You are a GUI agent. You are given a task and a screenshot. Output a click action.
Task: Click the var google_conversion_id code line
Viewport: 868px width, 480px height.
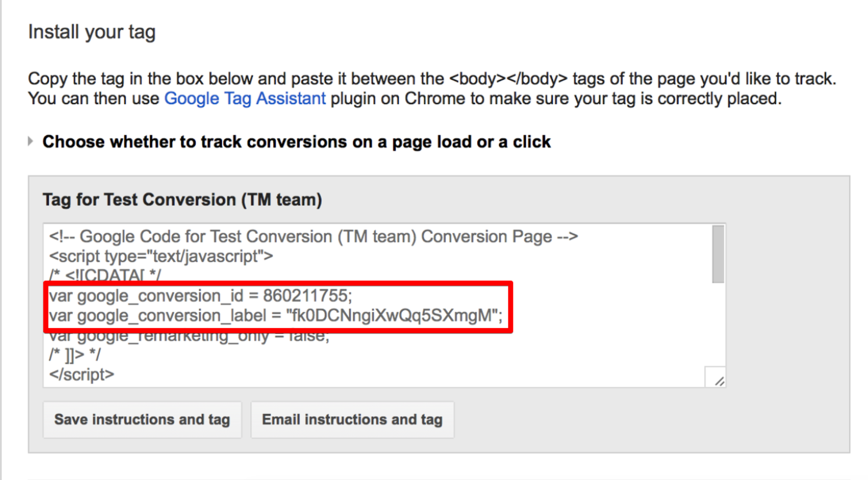pos(200,296)
